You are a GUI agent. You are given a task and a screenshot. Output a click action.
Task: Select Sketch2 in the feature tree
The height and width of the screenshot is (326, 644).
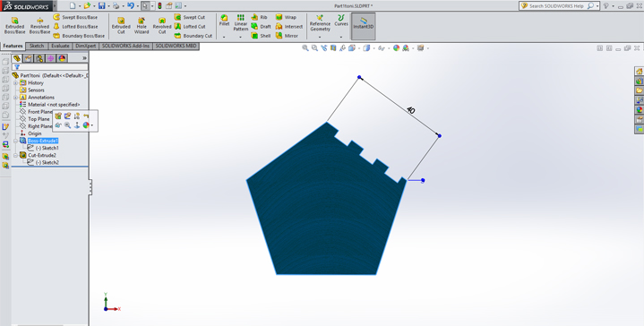(x=43, y=163)
